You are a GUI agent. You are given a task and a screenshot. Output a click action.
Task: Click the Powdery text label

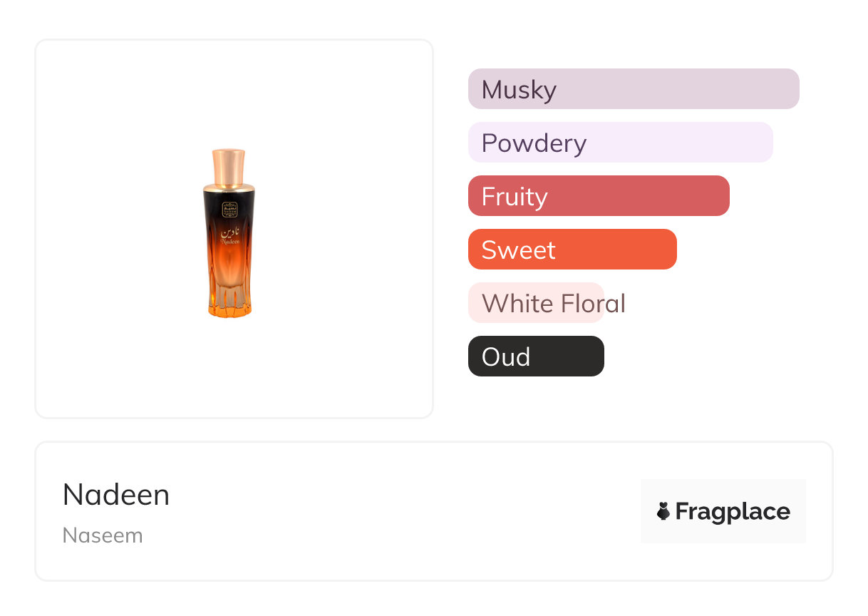534,143
